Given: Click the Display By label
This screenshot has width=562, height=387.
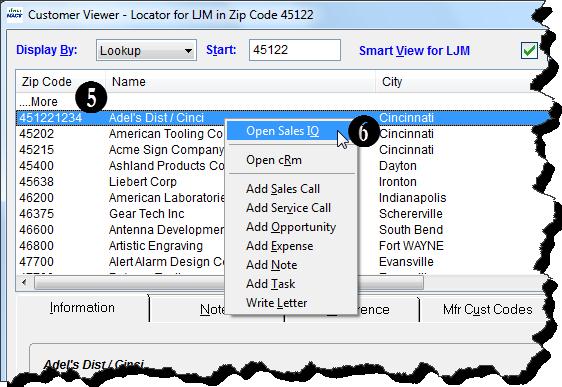Looking at the screenshot, I should point(47,50).
